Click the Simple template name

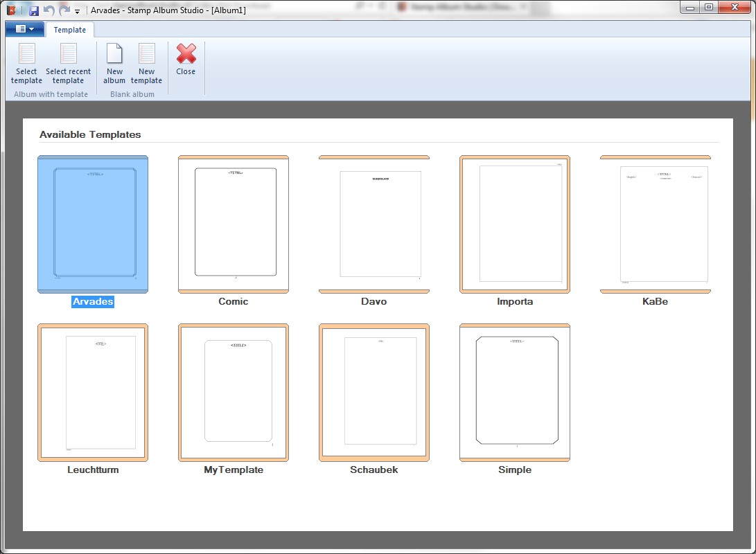[515, 470]
